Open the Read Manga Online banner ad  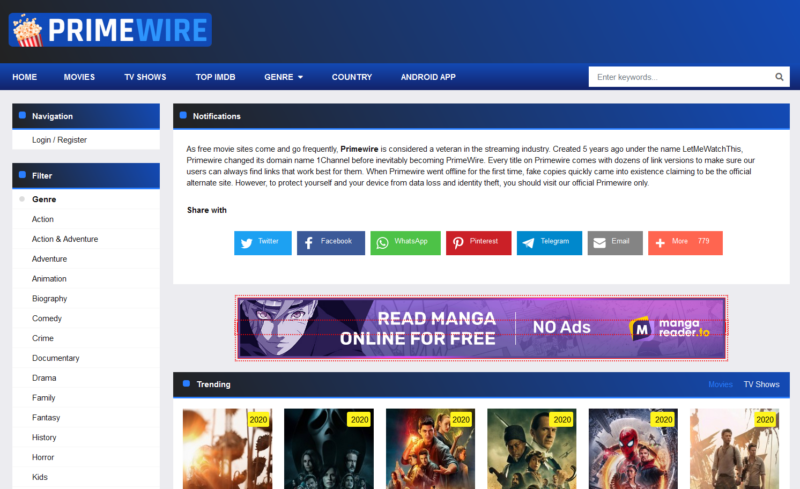481,328
